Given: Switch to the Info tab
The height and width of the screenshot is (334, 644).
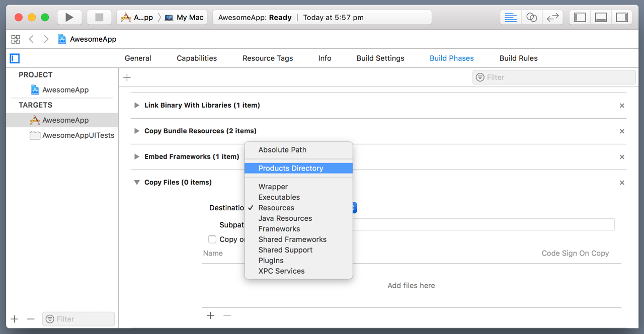Looking at the screenshot, I should 325,58.
